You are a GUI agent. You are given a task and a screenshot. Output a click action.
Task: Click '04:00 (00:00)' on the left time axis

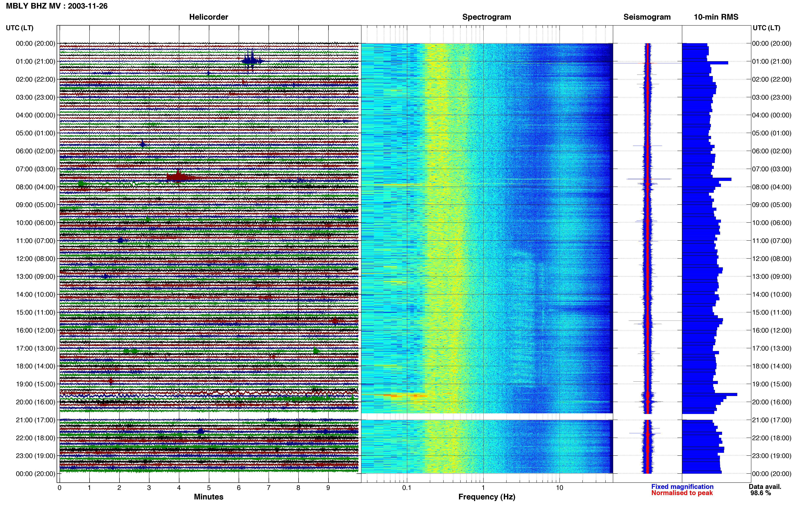point(36,115)
